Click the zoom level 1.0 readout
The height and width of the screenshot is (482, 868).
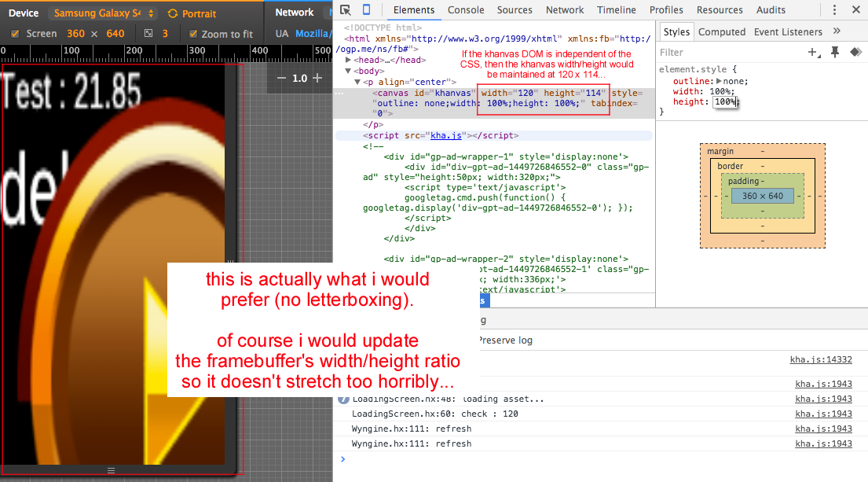pos(299,78)
